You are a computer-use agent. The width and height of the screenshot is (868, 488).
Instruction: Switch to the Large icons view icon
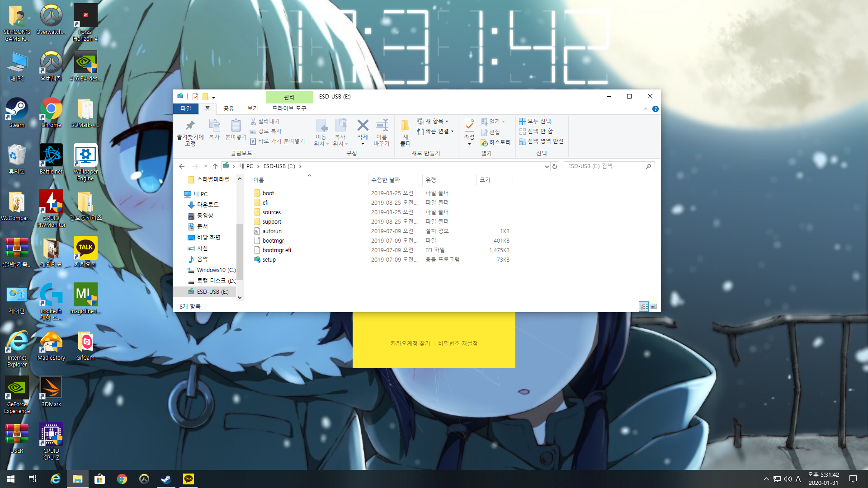pos(654,306)
